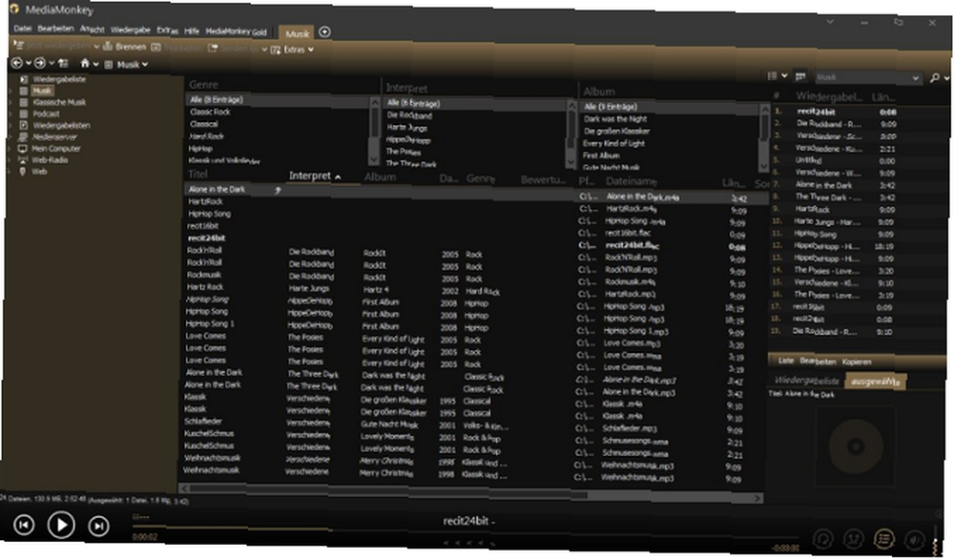Click the Web-Radio antenna icon
This screenshot has width=954, height=560.
tap(23, 160)
